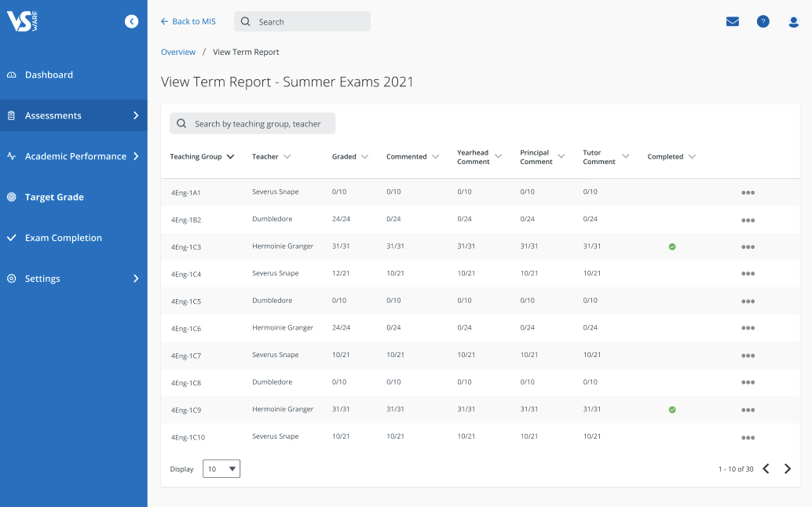Open the Commented column sort arrow
The width and height of the screenshot is (812, 507).
435,157
